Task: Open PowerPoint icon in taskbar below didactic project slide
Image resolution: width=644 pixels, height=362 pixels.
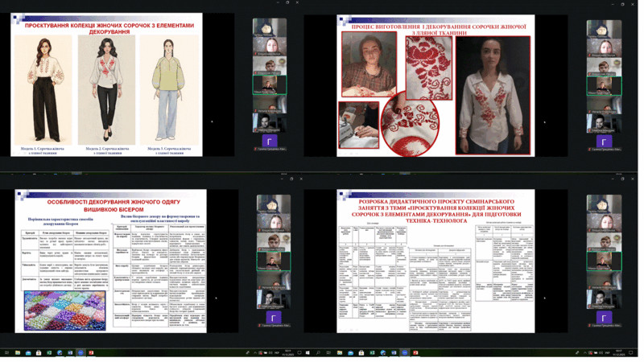Action: (x=414, y=352)
